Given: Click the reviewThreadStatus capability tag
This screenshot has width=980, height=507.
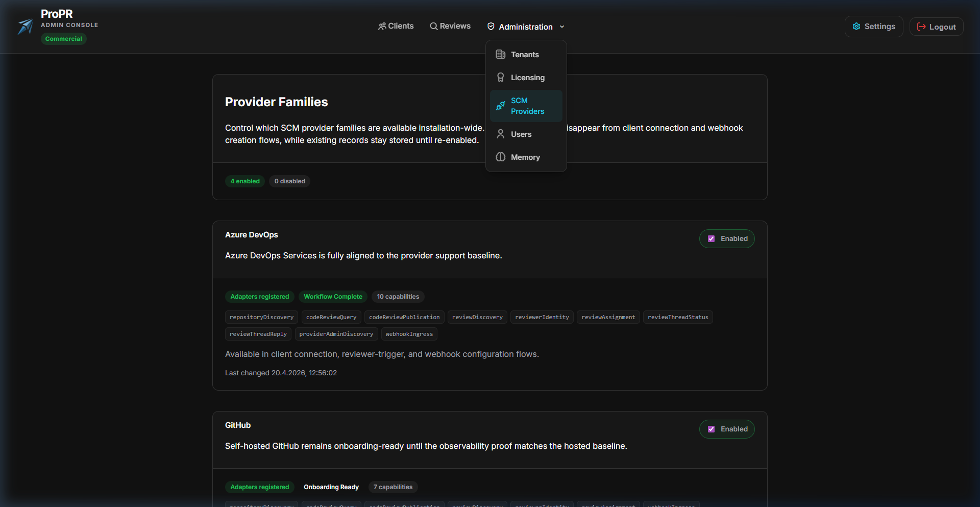Looking at the screenshot, I should (x=678, y=317).
